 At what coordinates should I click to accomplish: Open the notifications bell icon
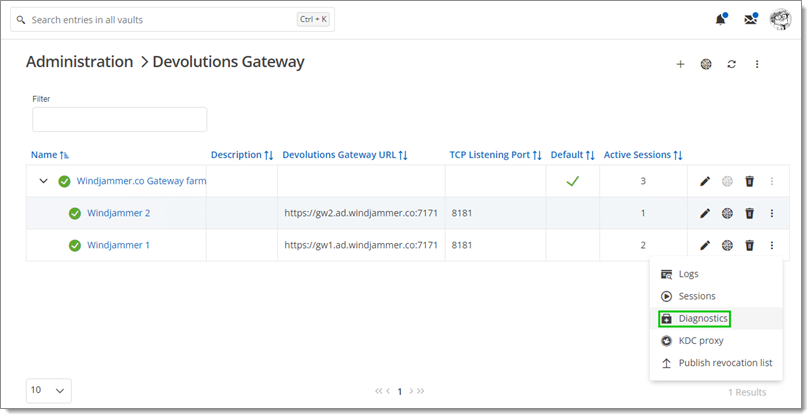[720, 20]
